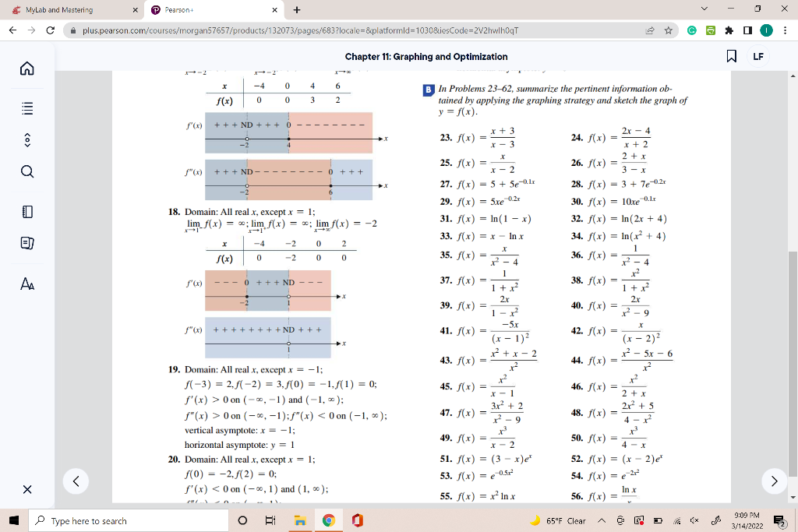The height and width of the screenshot is (532, 798).
Task: Click the B section marker
Action: point(428,90)
